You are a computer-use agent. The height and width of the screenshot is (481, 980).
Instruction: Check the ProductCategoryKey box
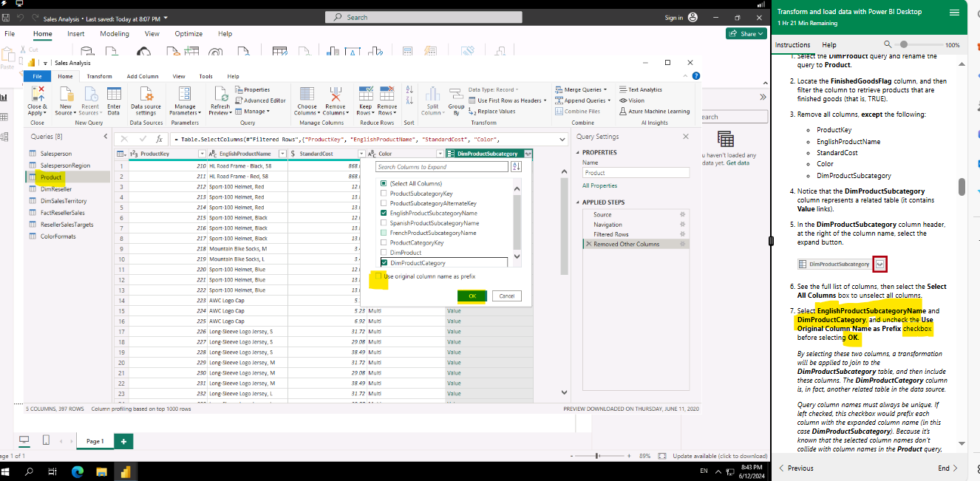point(384,242)
